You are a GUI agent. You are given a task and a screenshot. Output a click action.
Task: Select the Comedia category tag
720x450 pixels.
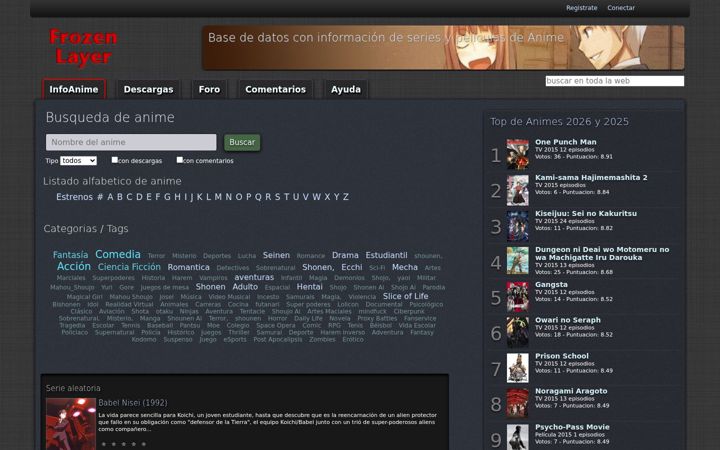click(118, 254)
